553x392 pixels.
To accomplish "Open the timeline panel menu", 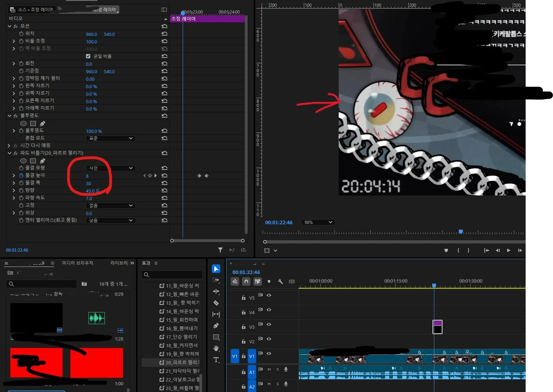I will coord(263,264).
